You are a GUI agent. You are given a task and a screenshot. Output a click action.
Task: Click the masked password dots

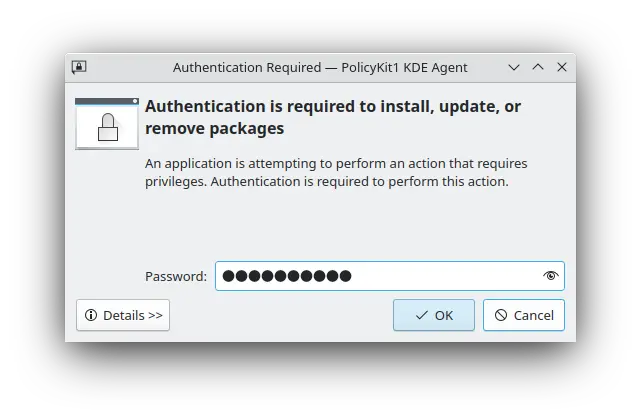coord(287,276)
